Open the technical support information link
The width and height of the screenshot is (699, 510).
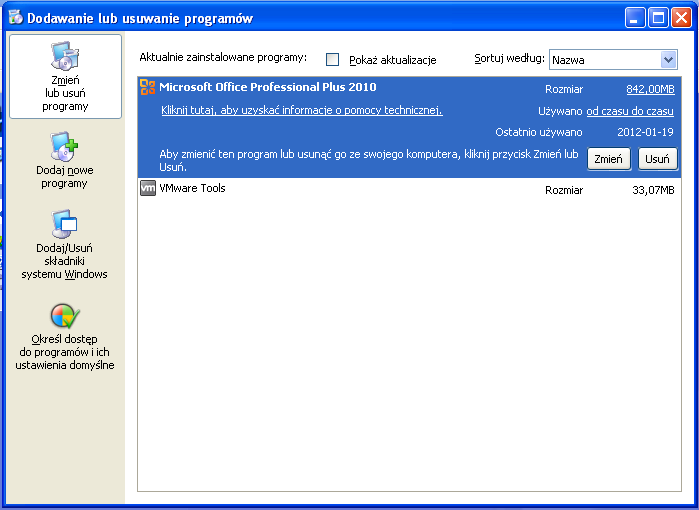302,111
